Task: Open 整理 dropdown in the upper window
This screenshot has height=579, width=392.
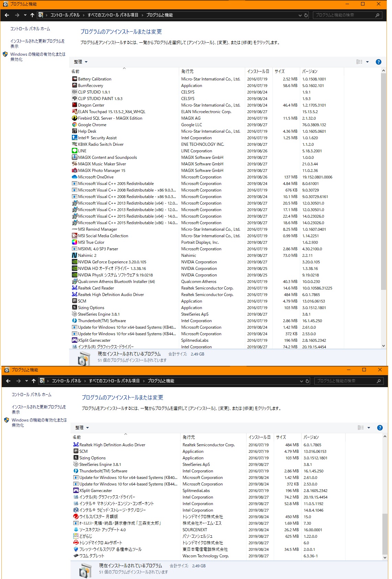Action: tap(81, 62)
